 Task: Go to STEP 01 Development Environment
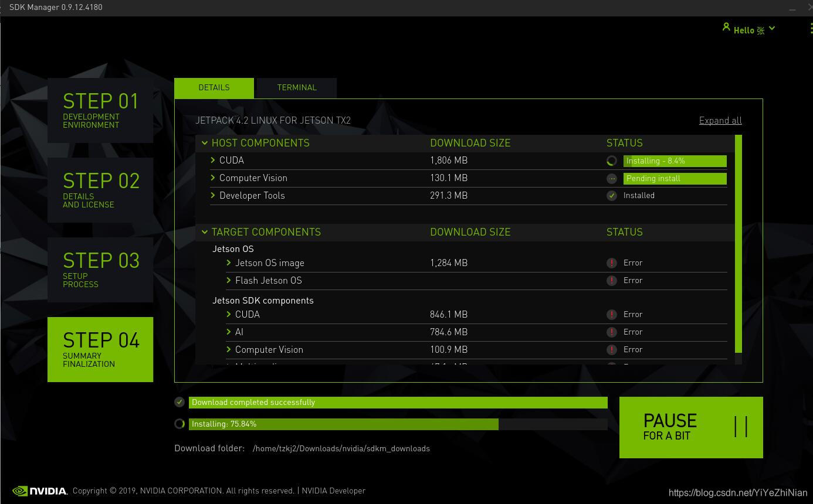[x=100, y=110]
